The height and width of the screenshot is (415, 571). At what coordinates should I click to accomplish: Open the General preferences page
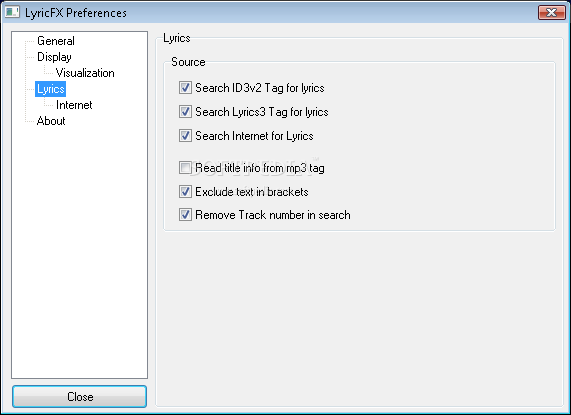click(x=56, y=41)
